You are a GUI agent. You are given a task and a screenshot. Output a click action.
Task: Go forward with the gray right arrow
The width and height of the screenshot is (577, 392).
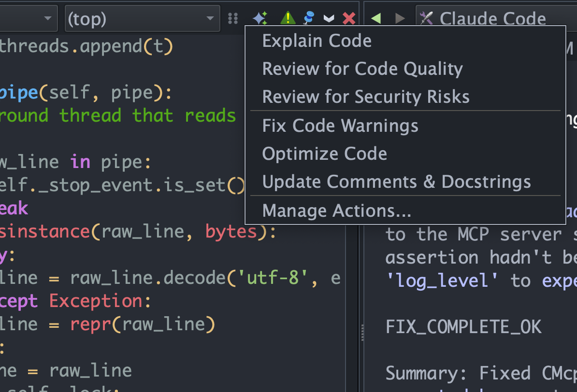point(400,18)
